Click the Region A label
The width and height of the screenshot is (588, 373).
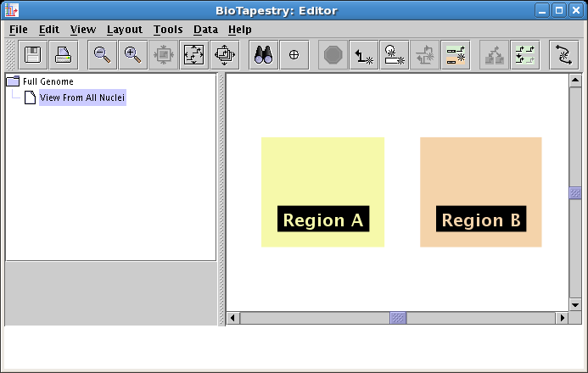323,220
